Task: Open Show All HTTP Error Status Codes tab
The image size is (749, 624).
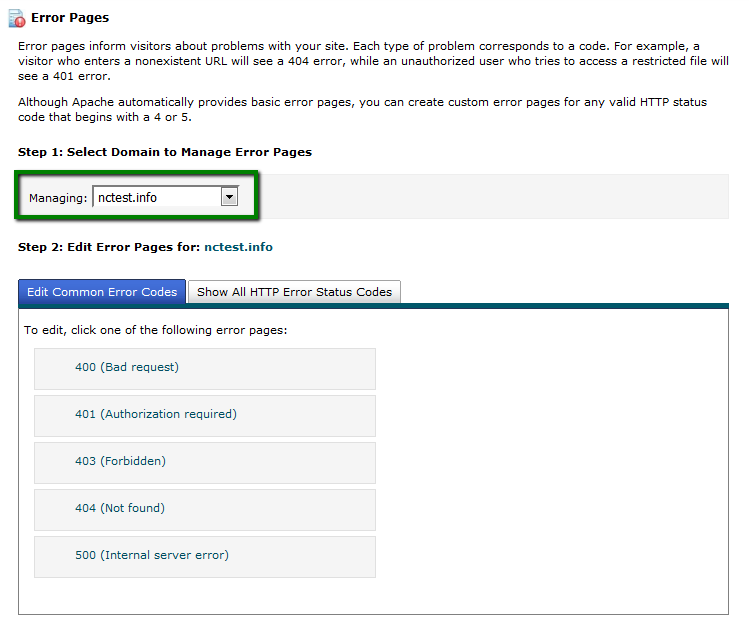Action: click(x=294, y=292)
